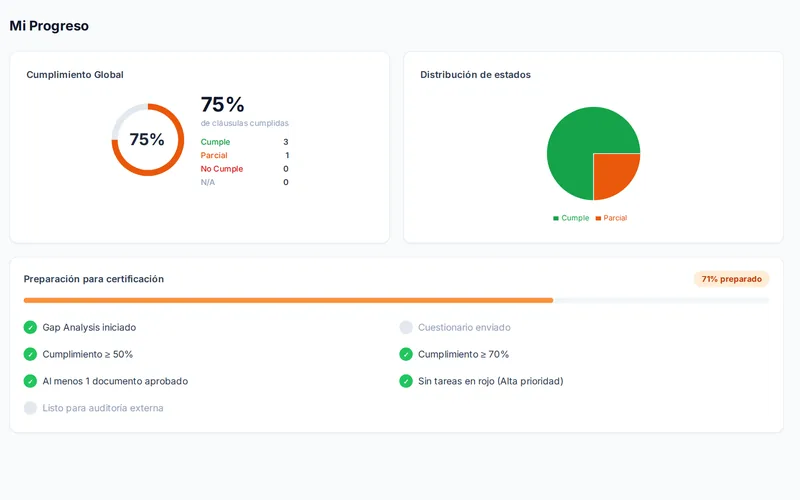Viewport: 800px width, 500px height.
Task: Click the Sin tareas en rojo (Alta prioridad) text
Action: (491, 381)
